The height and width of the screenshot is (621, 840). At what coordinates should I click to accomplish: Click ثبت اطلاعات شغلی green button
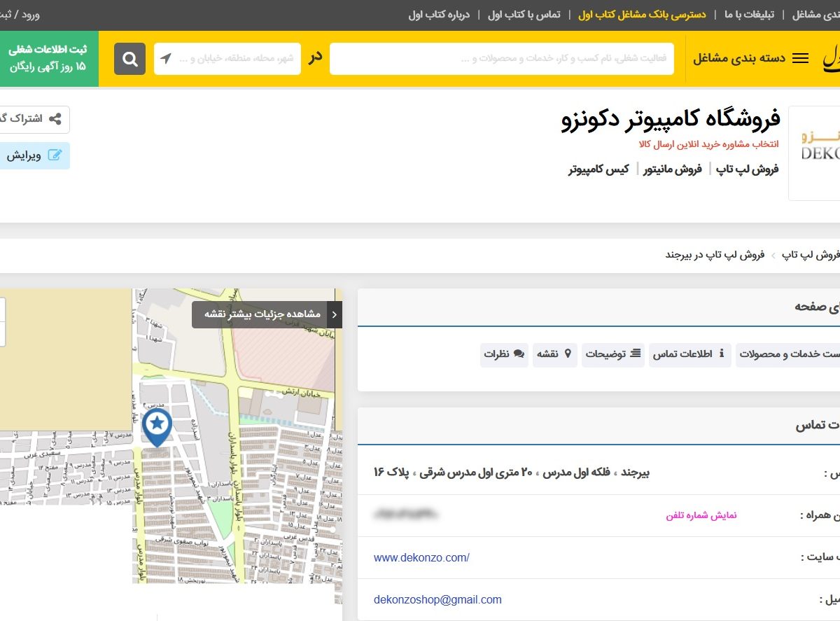[49, 59]
